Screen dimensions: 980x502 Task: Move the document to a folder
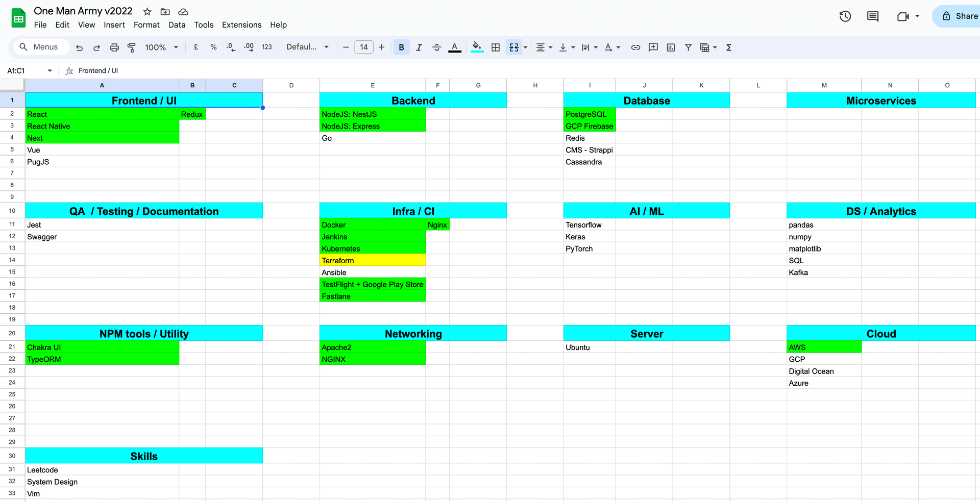pyautogui.click(x=165, y=11)
